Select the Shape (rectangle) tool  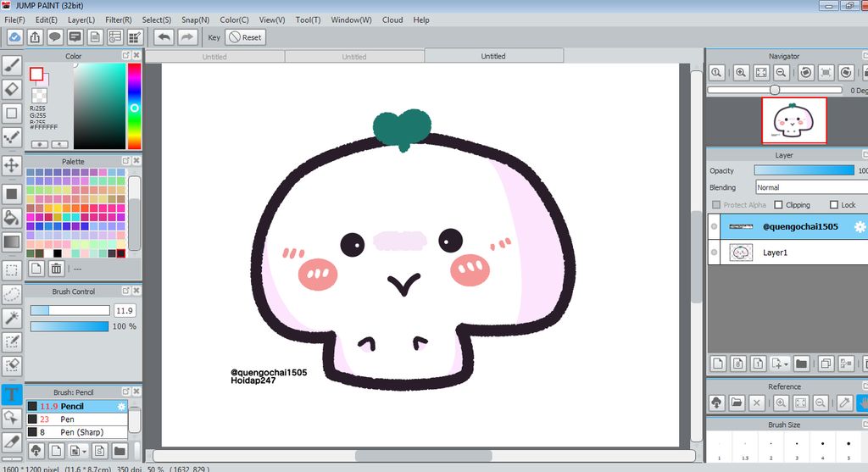point(12,114)
